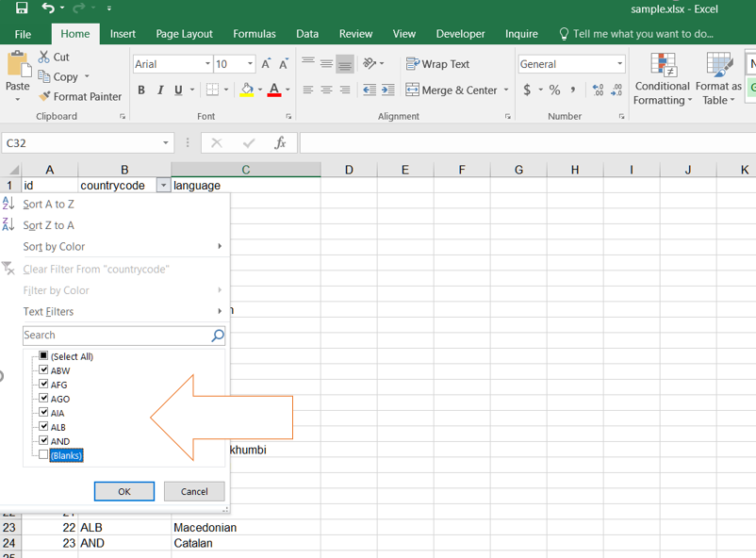The width and height of the screenshot is (756, 558).
Task: Click the Insert Function fx icon
Action: point(280,143)
